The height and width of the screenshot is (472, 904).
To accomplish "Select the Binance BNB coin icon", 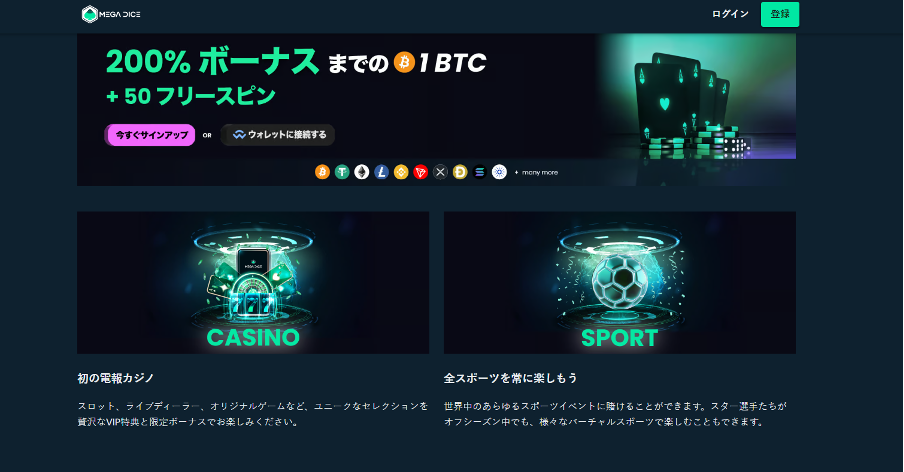I will click(401, 172).
